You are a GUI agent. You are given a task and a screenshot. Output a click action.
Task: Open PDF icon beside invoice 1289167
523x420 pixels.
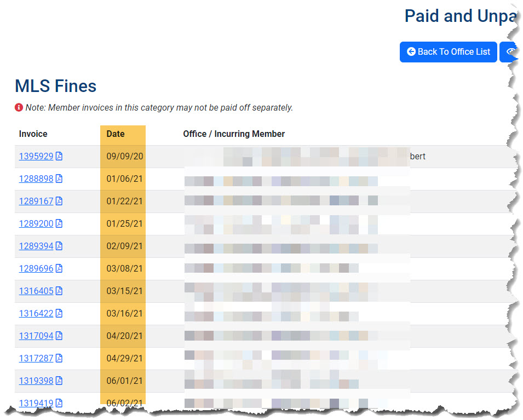(x=59, y=201)
